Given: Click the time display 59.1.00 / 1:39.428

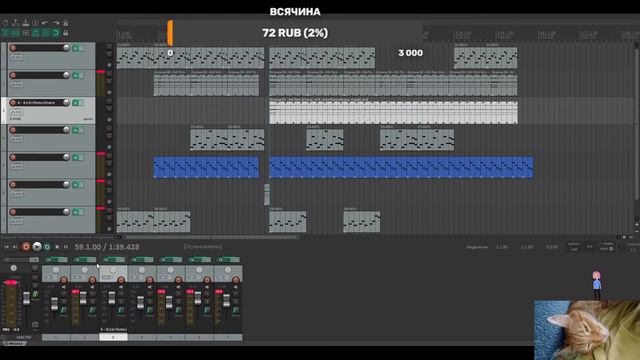Looking at the screenshot, I should 107,247.
